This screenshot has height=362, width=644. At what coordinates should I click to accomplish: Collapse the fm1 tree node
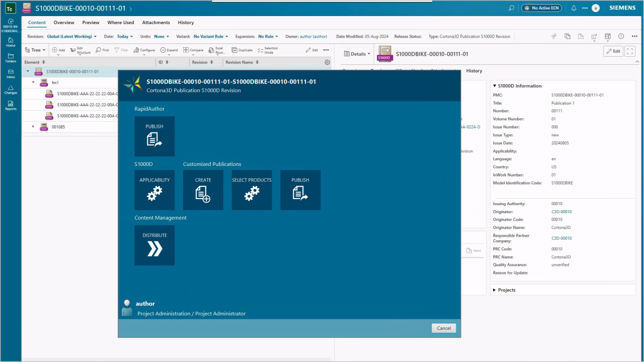pos(33,82)
